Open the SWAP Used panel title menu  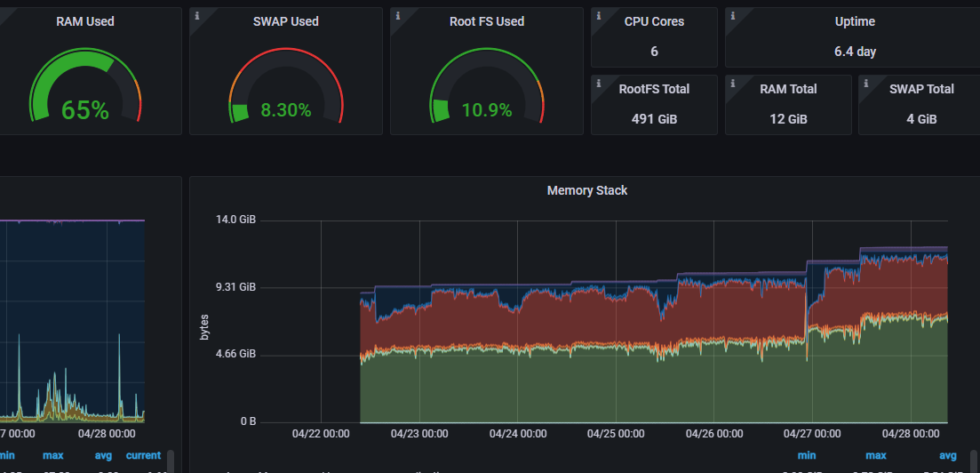coord(285,21)
